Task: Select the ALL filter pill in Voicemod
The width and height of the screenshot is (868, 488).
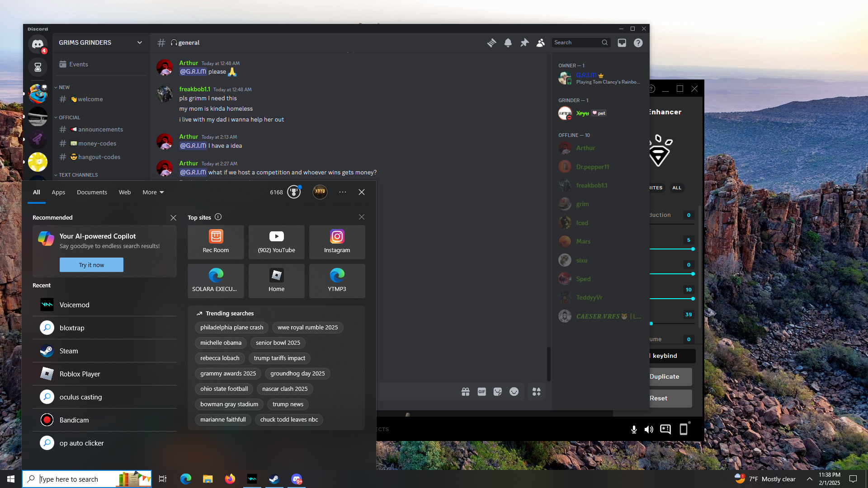Action: (676, 188)
